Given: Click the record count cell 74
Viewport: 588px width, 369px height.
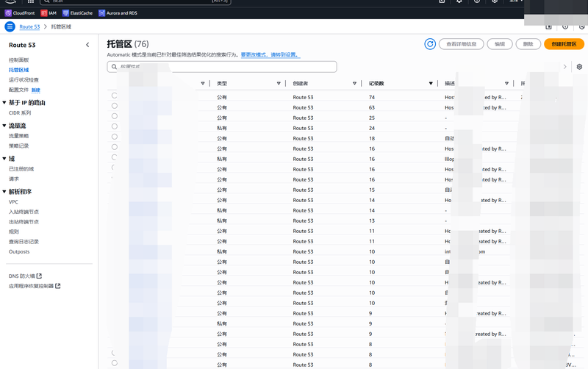Looking at the screenshot, I should [372, 97].
